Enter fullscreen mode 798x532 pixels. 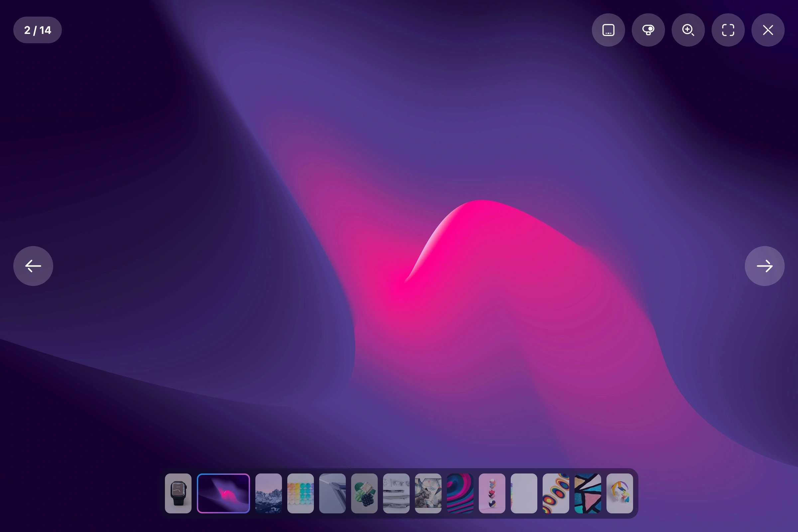click(728, 30)
